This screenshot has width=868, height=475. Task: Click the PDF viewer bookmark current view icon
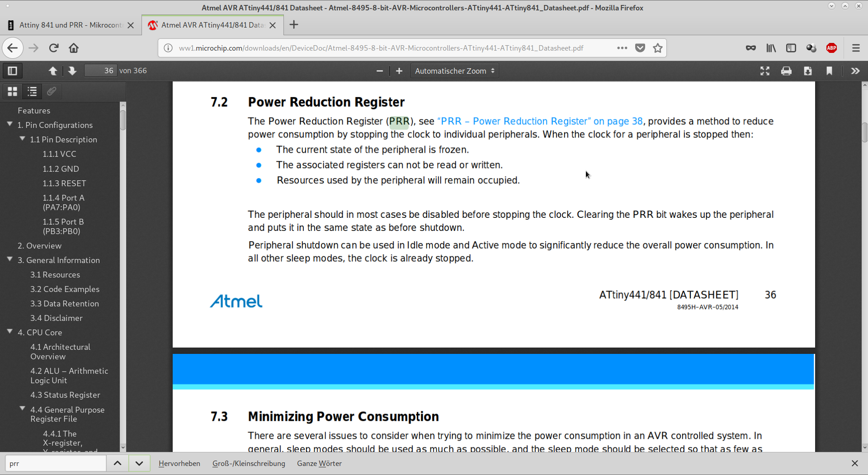[x=829, y=71]
